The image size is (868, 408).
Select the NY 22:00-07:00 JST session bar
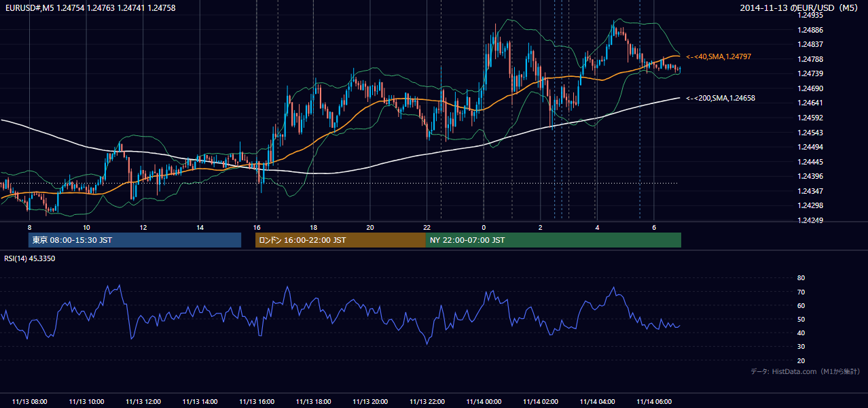tap(554, 240)
